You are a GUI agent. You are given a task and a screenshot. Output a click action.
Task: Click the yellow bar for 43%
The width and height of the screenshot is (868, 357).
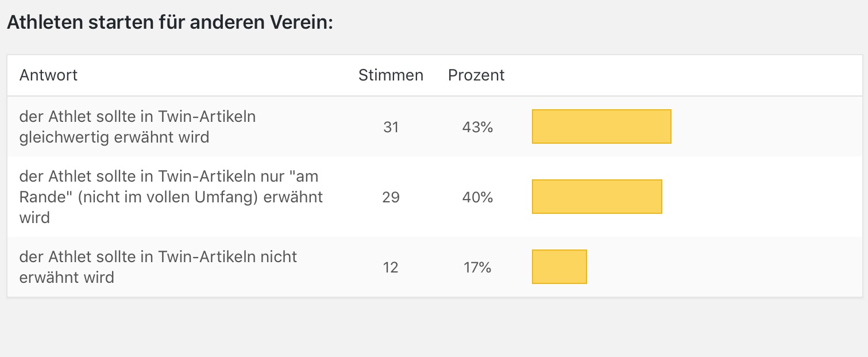click(x=601, y=126)
